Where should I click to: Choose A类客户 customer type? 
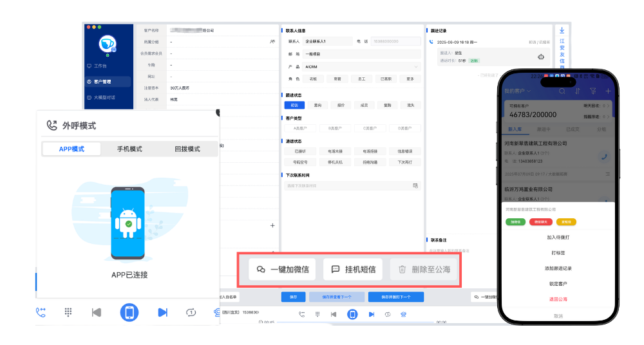click(300, 128)
